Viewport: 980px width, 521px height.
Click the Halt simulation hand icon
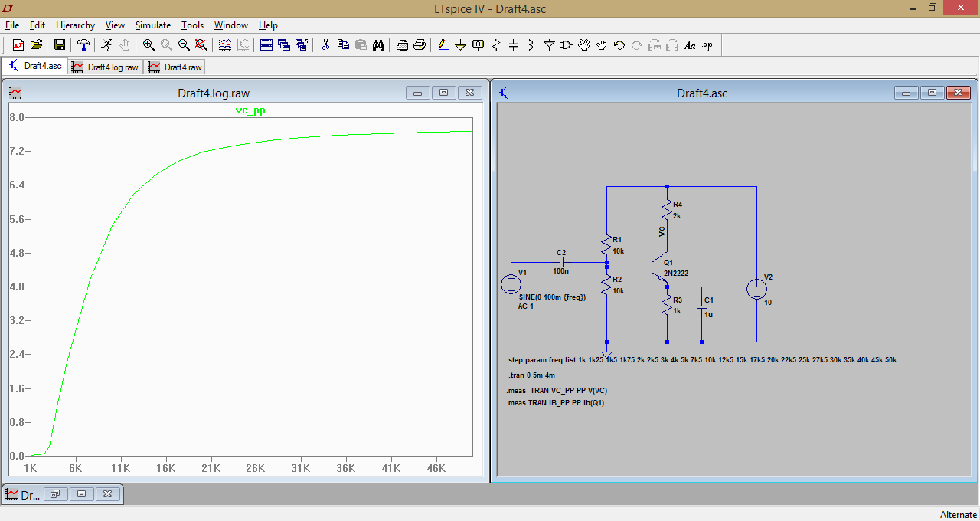pos(125,45)
